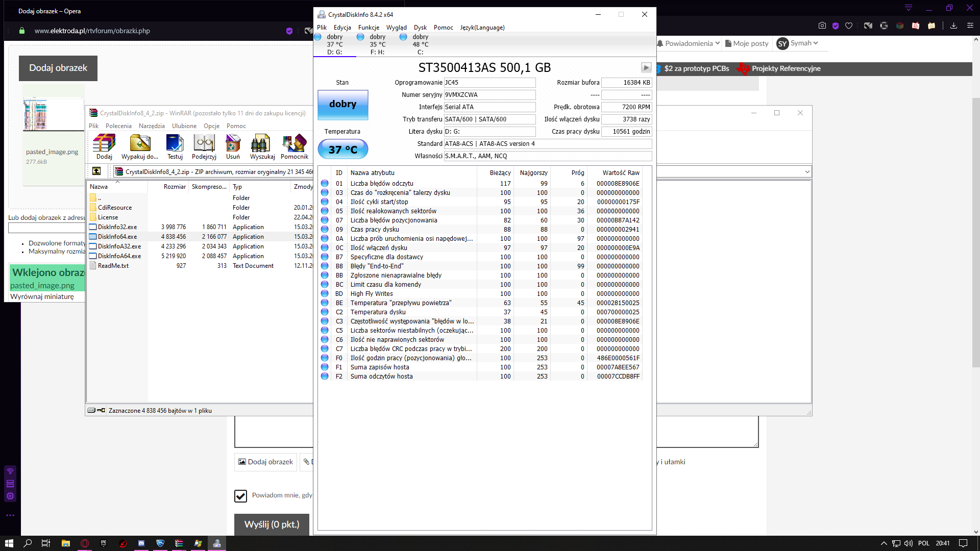
Task: Open Discord from the taskbar
Action: point(141,543)
